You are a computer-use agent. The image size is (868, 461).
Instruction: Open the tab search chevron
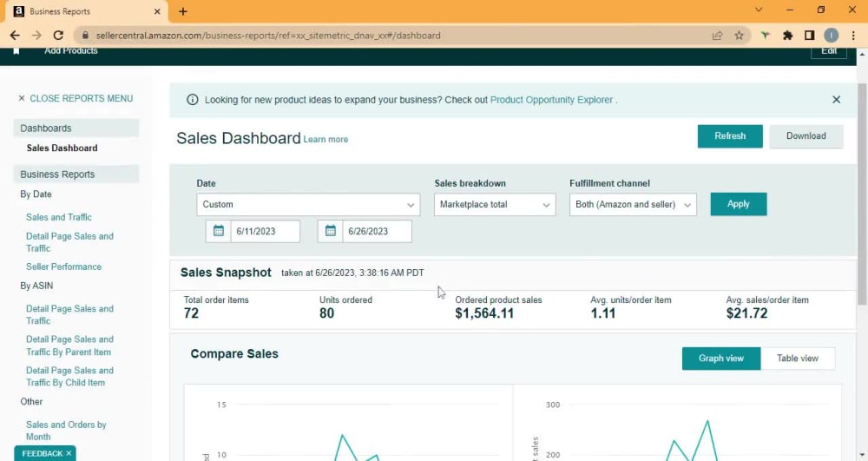[x=759, y=10]
